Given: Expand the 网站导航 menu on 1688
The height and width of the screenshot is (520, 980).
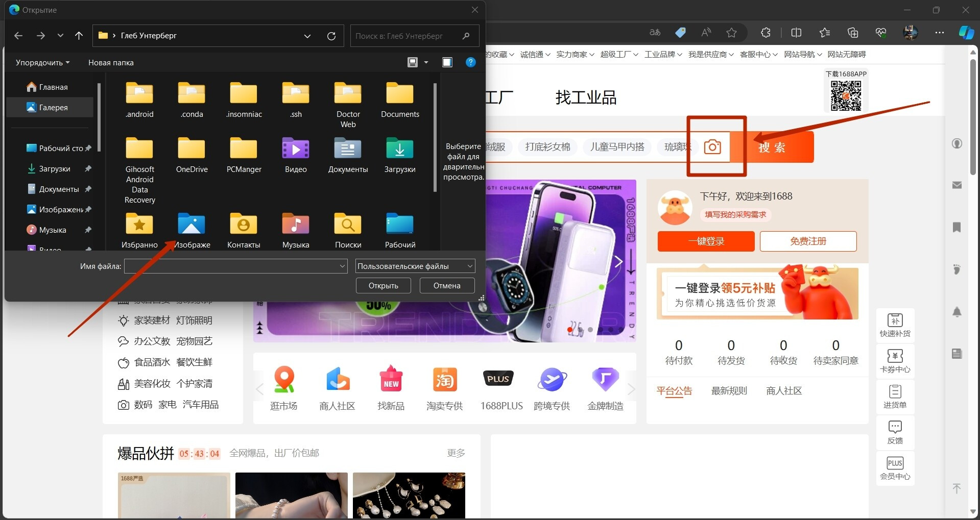Looking at the screenshot, I should (803, 55).
